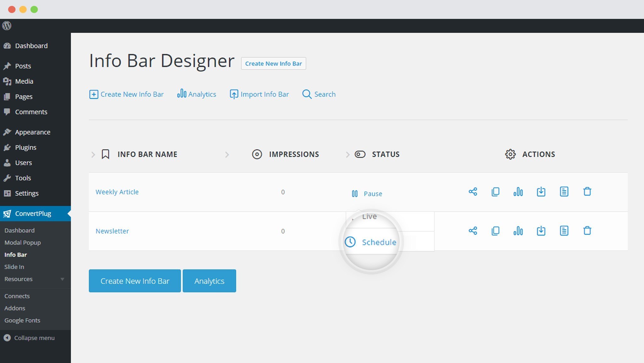Select ConvertPlug menu item
The height and width of the screenshot is (363, 644).
click(35, 213)
